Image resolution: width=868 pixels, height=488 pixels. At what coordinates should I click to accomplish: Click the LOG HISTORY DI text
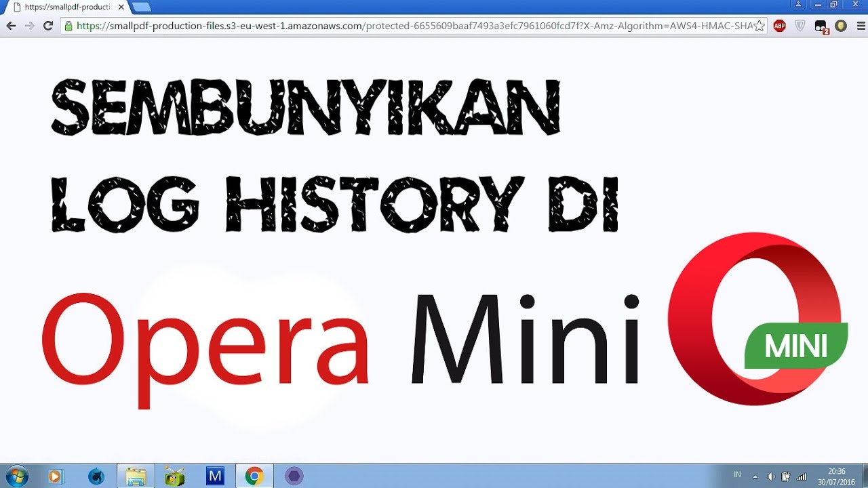[335, 204]
